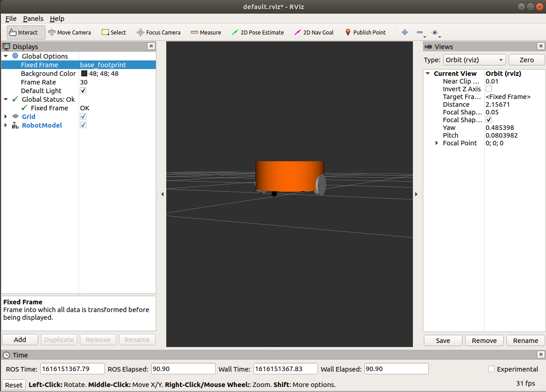Viewport: 546px width, 392px height.
Task: Click the Grid display icon
Action: point(15,116)
